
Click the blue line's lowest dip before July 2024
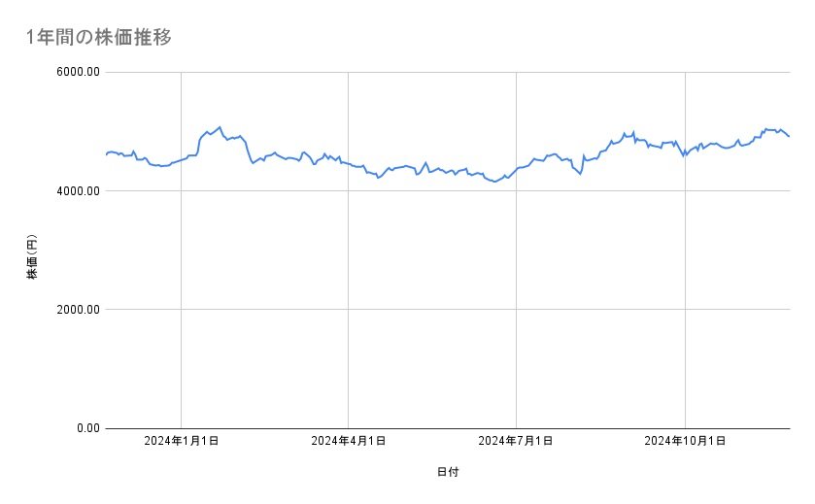coord(495,182)
